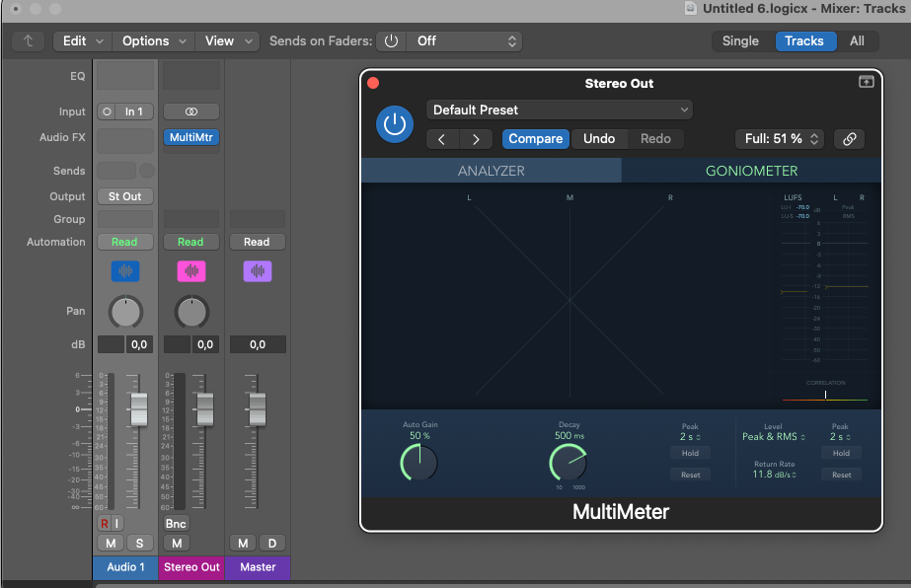This screenshot has height=588, width=911.
Task: Solo the Audio 1 channel
Action: (139, 544)
